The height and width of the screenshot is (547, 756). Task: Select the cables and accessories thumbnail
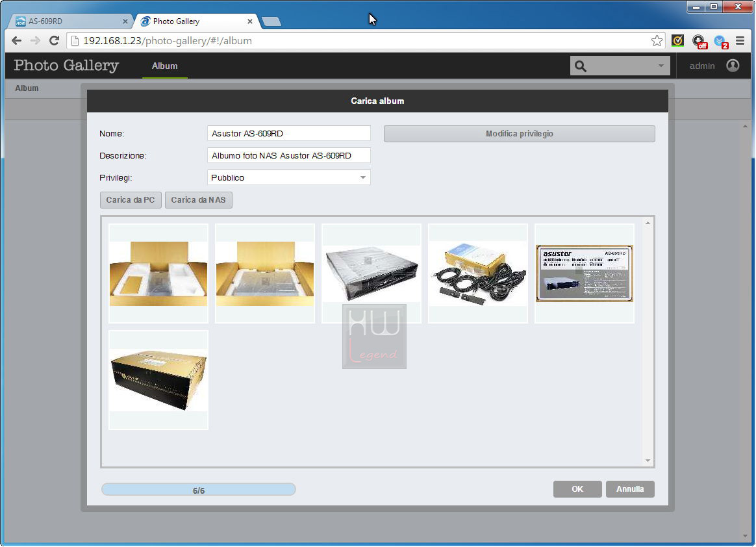click(x=478, y=273)
